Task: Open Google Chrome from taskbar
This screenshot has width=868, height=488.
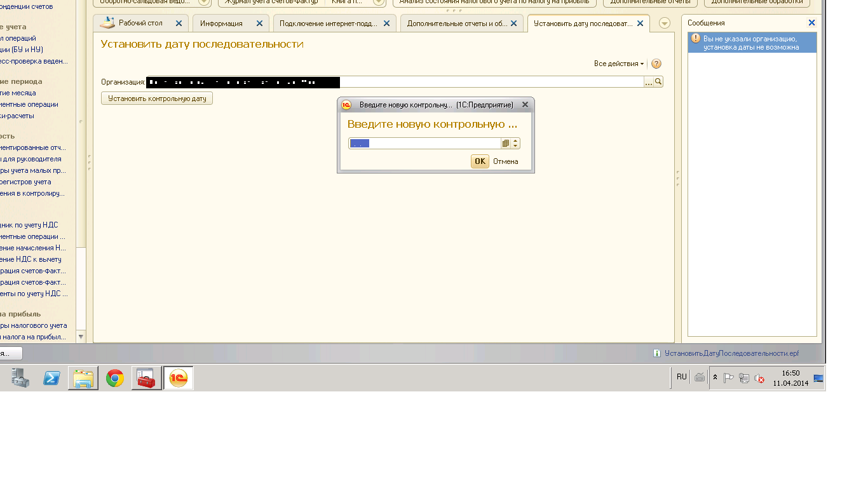Action: 115,378
